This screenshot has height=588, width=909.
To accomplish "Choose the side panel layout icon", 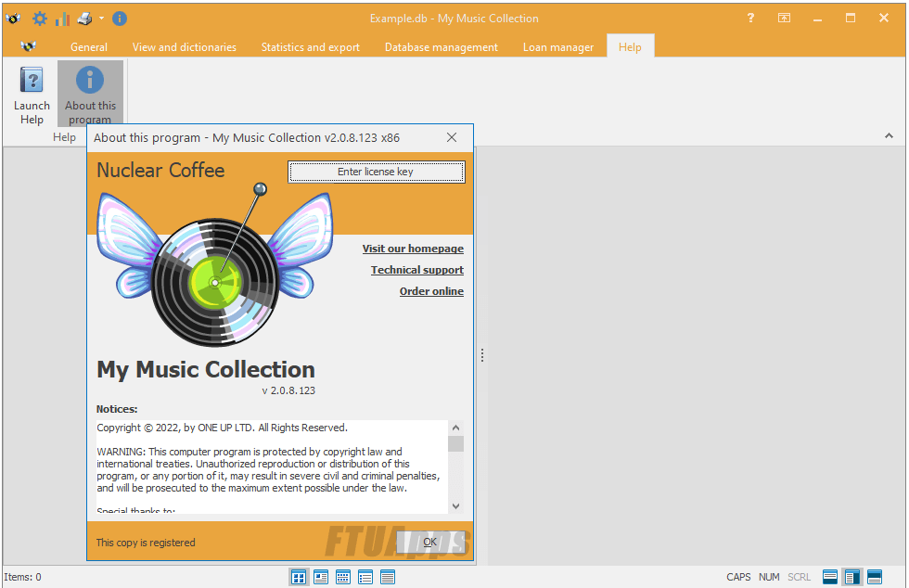I will 852,577.
